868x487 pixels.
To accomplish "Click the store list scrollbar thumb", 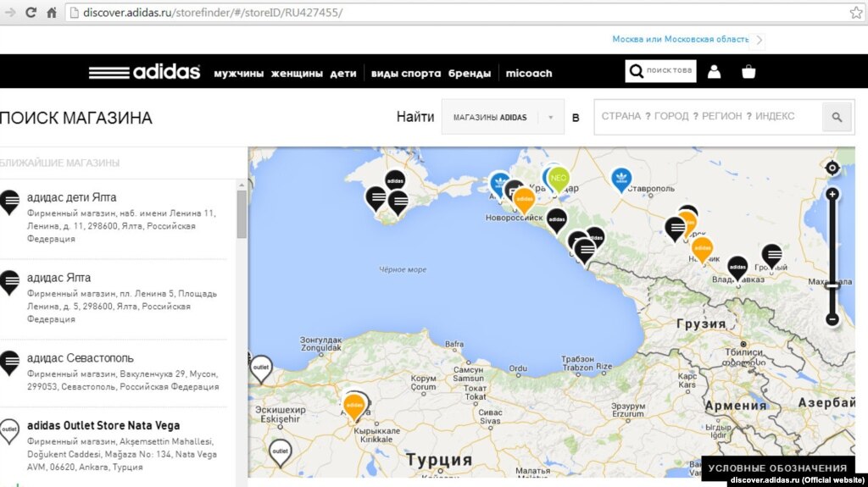I will [242, 214].
